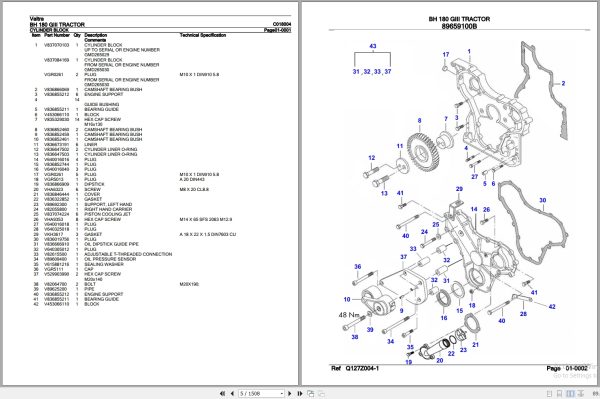Click callout 16 under the seal ring

[444, 318]
